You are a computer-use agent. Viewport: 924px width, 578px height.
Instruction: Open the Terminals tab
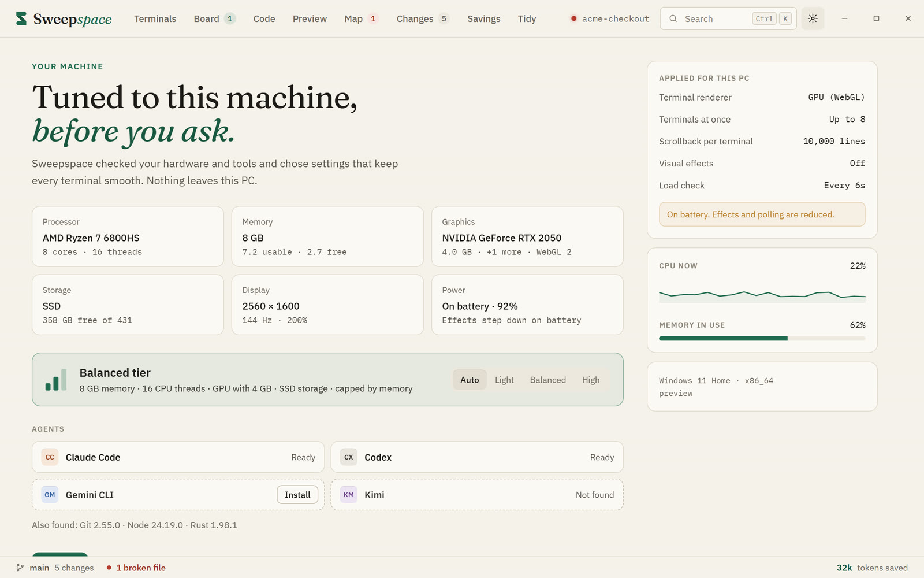pyautogui.click(x=155, y=18)
